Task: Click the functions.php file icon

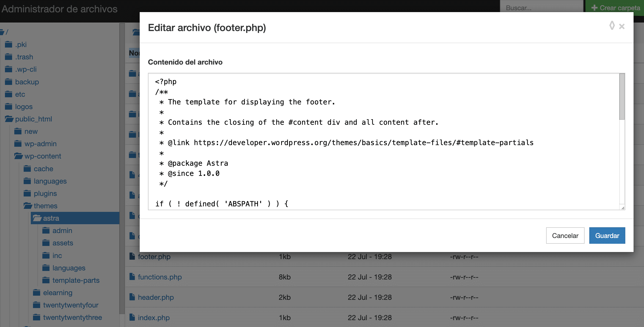Action: click(x=132, y=277)
